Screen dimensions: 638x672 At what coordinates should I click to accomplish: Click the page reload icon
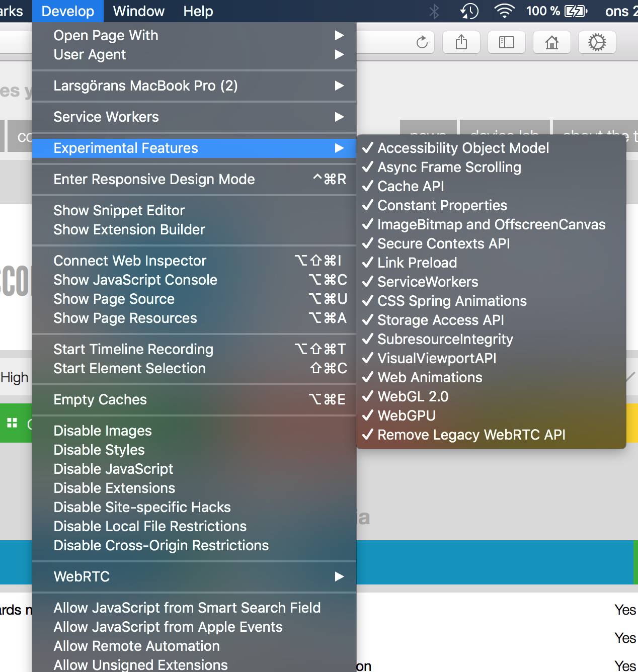[x=422, y=42]
